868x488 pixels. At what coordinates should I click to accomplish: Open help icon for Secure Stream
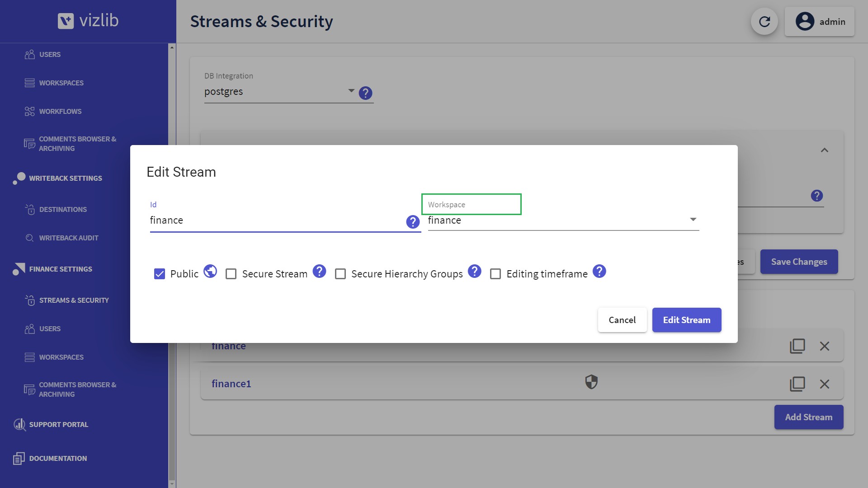[319, 271]
